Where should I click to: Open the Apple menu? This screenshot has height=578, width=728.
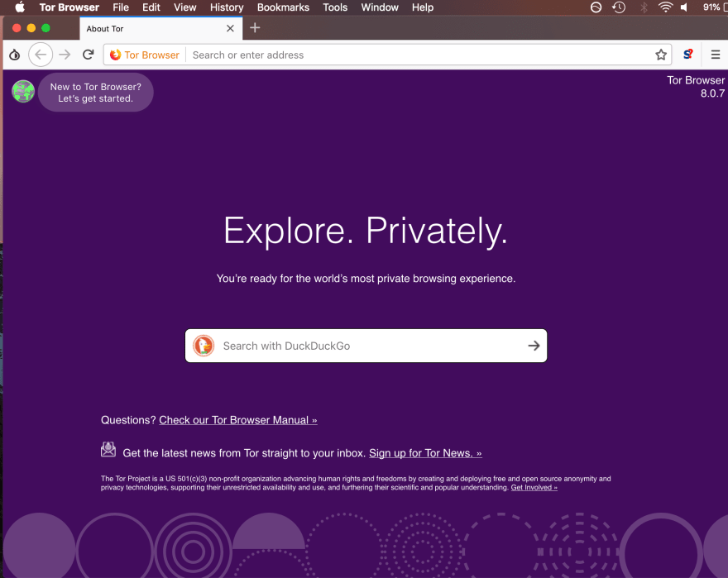(x=20, y=7)
